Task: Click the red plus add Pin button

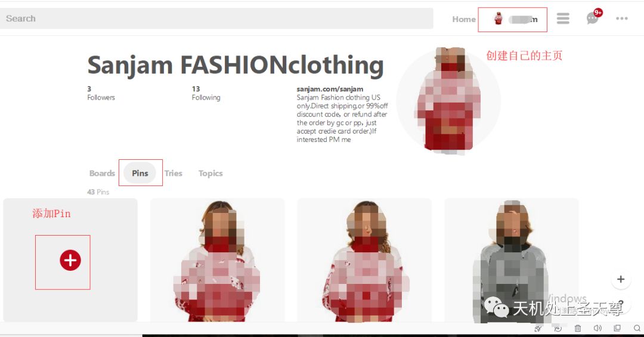Action: [70, 260]
